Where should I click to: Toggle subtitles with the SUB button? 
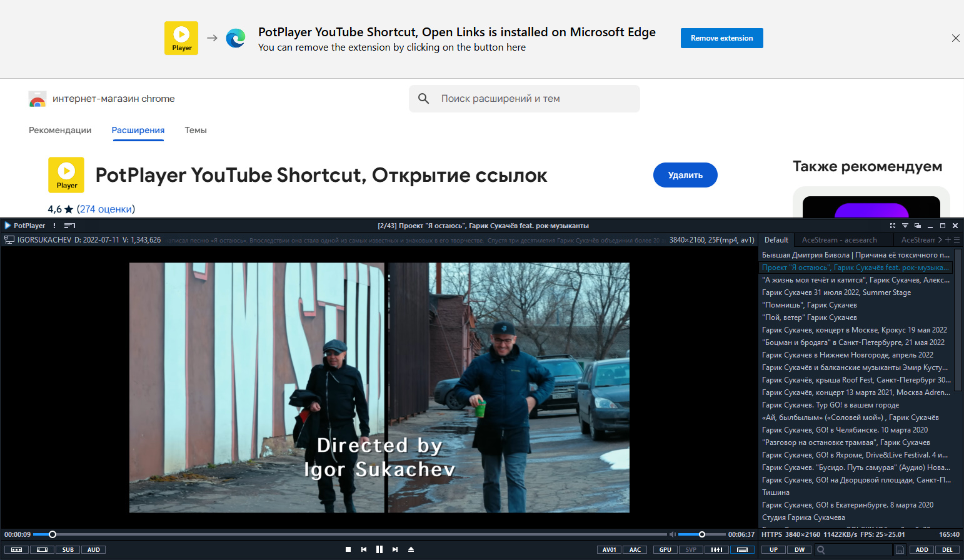click(68, 550)
